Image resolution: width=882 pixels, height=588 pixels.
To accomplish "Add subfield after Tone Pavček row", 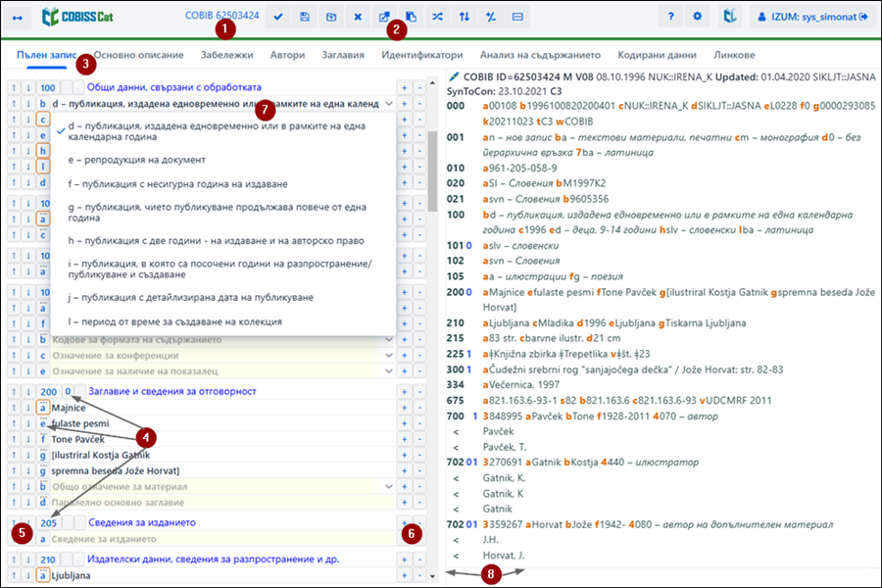I will (x=404, y=439).
